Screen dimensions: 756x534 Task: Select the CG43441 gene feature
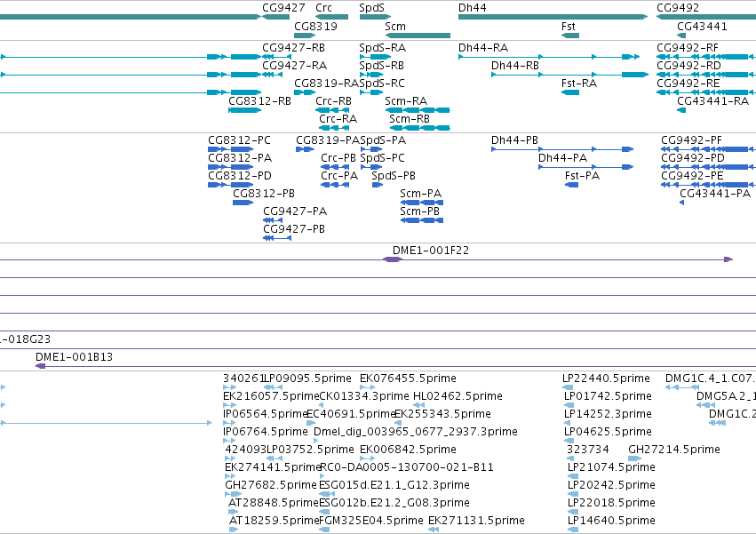click(681, 36)
